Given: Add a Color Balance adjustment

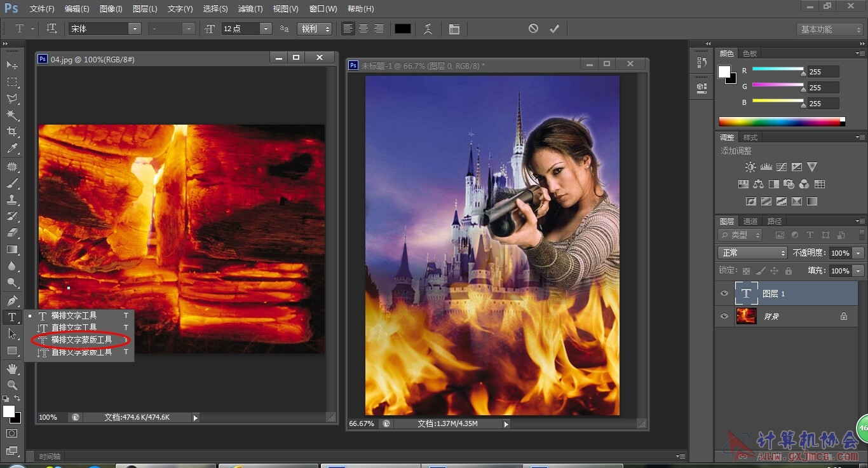Looking at the screenshot, I should [x=758, y=184].
